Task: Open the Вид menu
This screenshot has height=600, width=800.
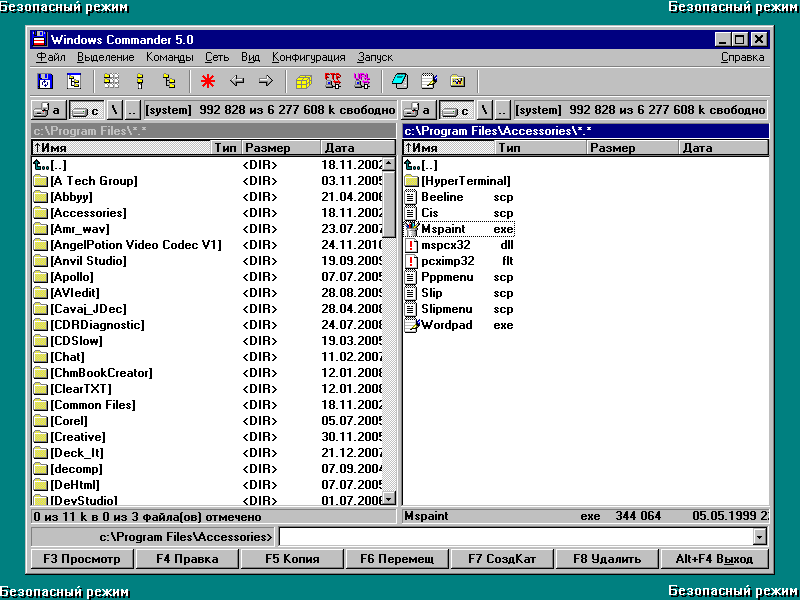Action: (251, 57)
